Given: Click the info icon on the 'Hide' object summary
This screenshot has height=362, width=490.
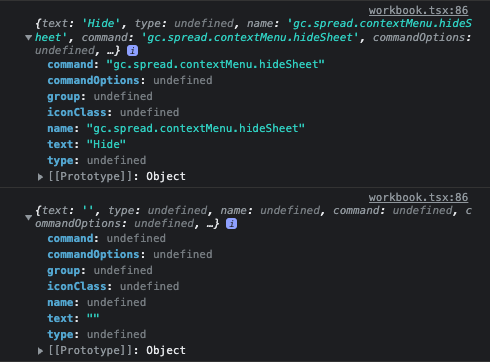Looking at the screenshot, I should pyautogui.click(x=132, y=51).
